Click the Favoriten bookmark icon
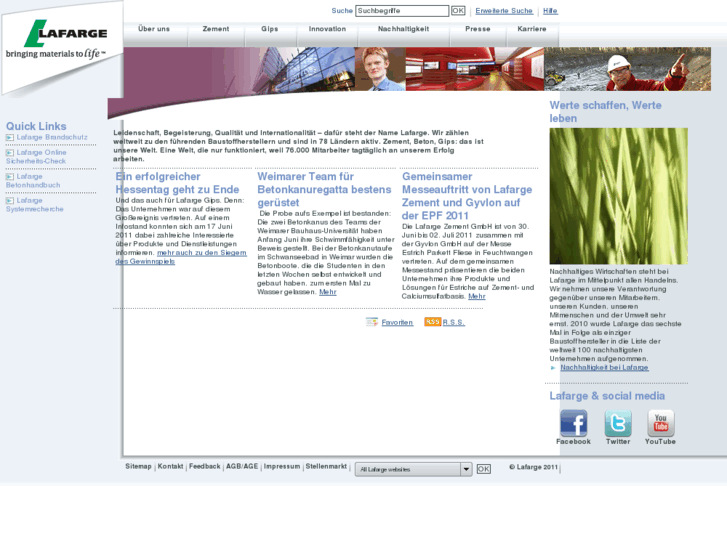The height and width of the screenshot is (545, 727). (x=372, y=322)
